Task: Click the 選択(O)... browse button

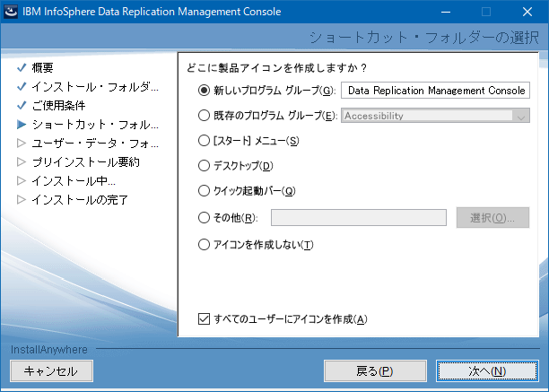Action: point(492,218)
